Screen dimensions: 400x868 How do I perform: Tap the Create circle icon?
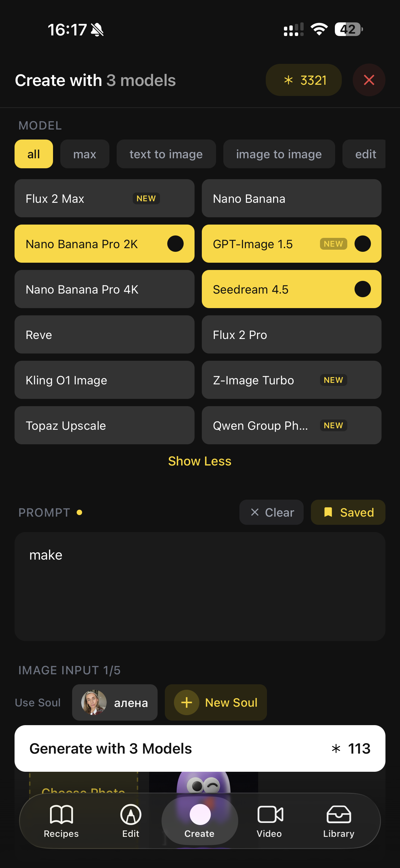(x=200, y=815)
